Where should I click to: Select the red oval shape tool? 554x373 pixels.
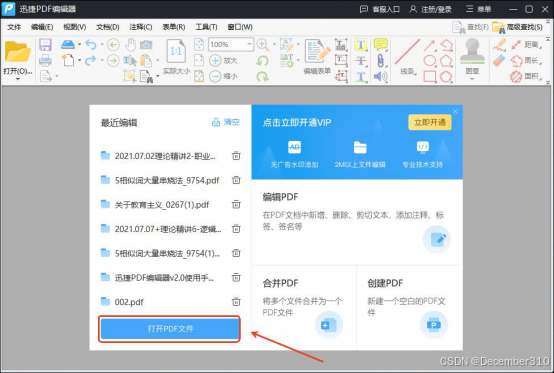pyautogui.click(x=430, y=61)
